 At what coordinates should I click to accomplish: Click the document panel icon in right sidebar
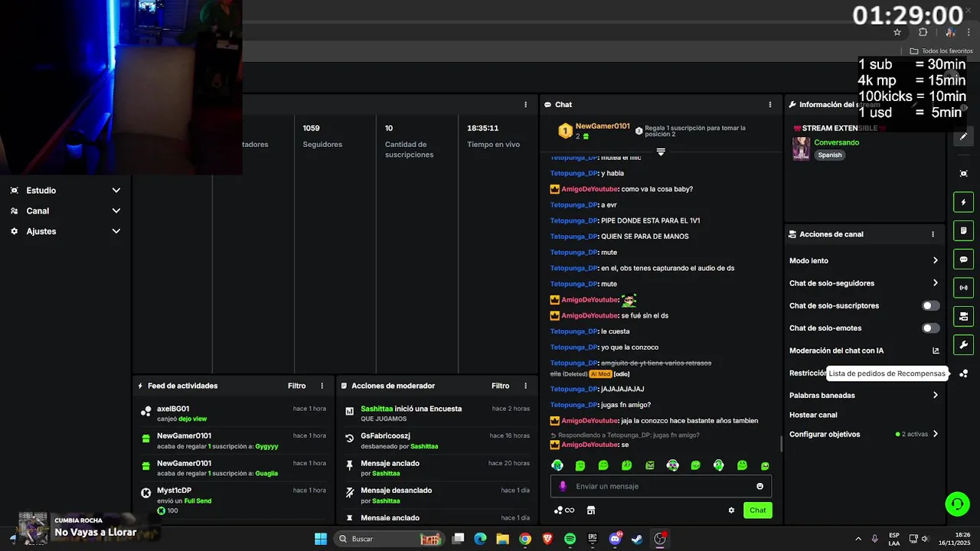point(964,230)
